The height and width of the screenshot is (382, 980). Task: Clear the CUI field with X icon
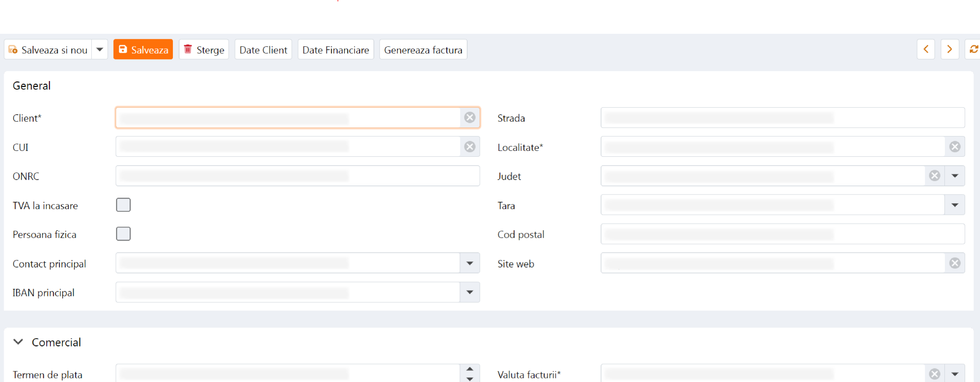tap(470, 147)
